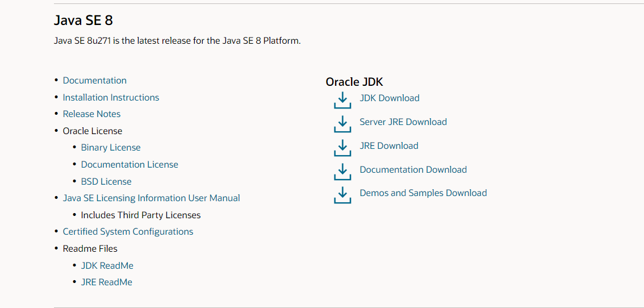Click the download icon beside JRE Download
The height and width of the screenshot is (308, 644).
coord(342,148)
